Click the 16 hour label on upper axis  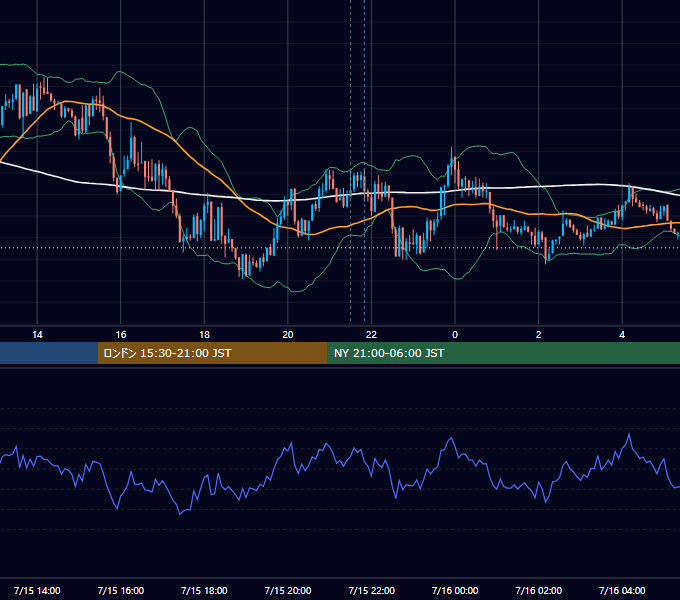point(121,335)
